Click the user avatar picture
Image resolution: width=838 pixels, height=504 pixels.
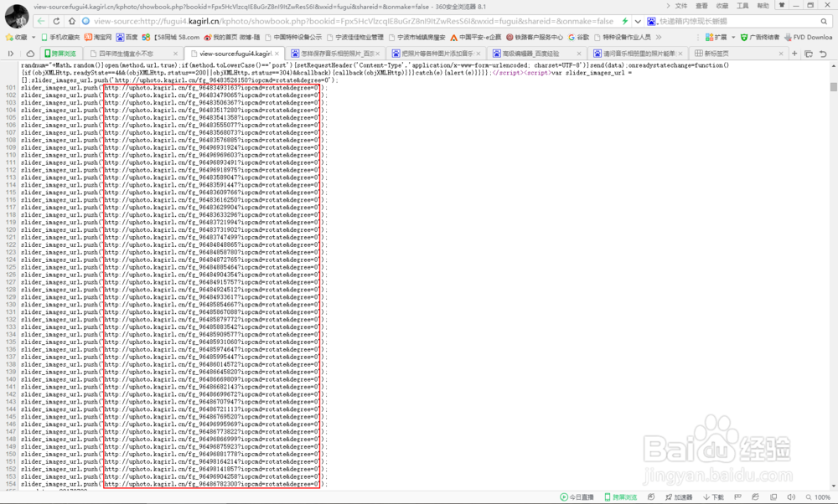click(17, 17)
